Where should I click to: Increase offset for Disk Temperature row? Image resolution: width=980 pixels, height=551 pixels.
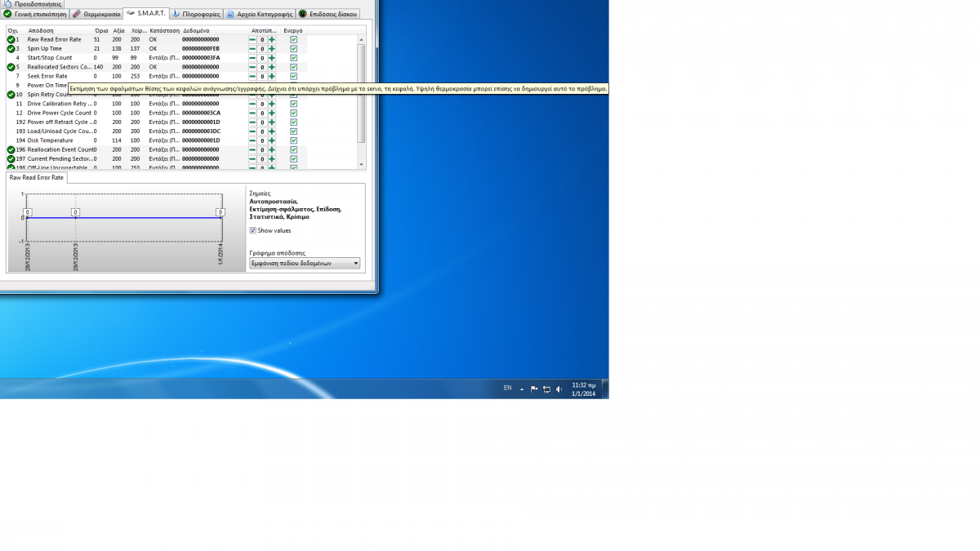[x=272, y=140]
